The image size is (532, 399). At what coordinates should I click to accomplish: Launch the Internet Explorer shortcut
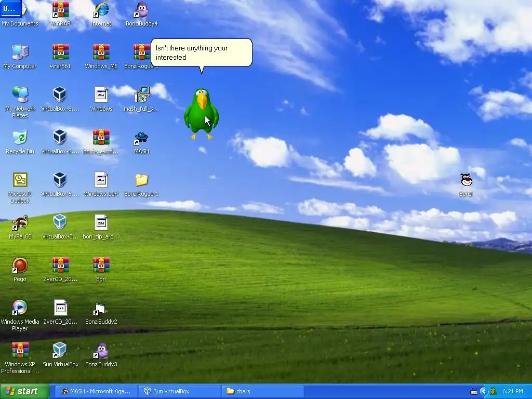pos(101,9)
